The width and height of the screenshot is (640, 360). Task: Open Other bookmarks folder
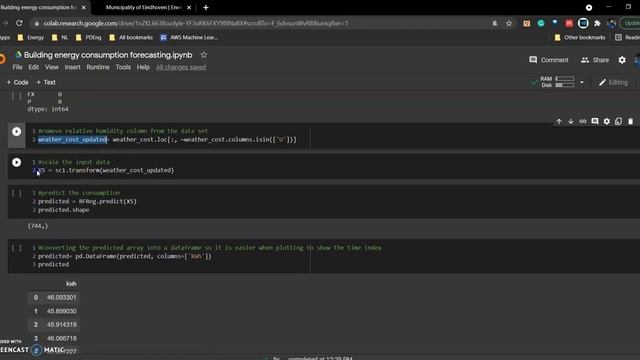pos(580,38)
